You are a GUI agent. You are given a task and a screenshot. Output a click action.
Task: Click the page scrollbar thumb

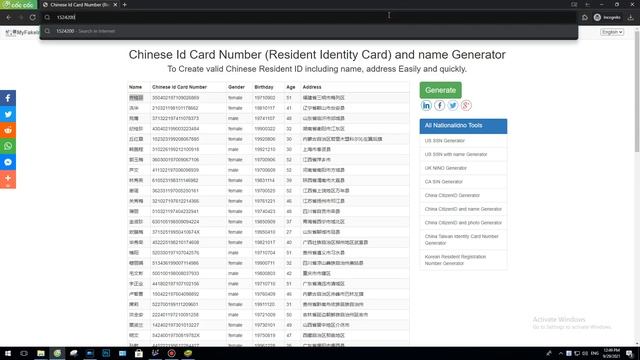(x=637, y=92)
